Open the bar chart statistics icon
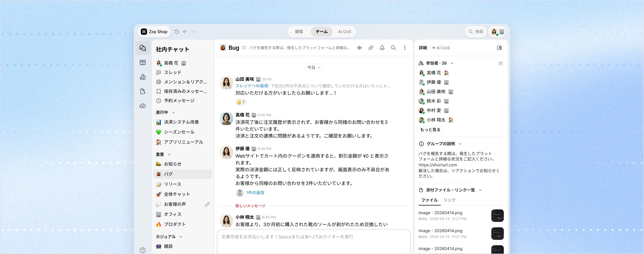 coord(143,77)
